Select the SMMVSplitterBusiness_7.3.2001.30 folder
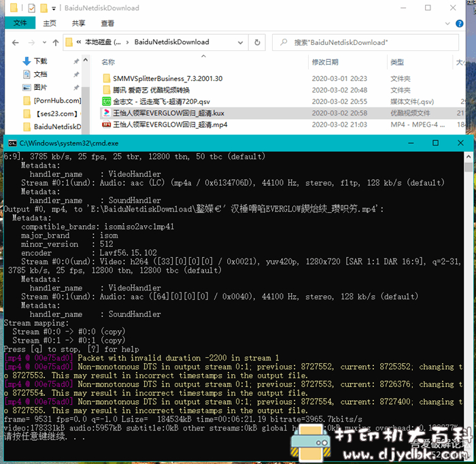This screenshot has height=464, width=476. 167,79
